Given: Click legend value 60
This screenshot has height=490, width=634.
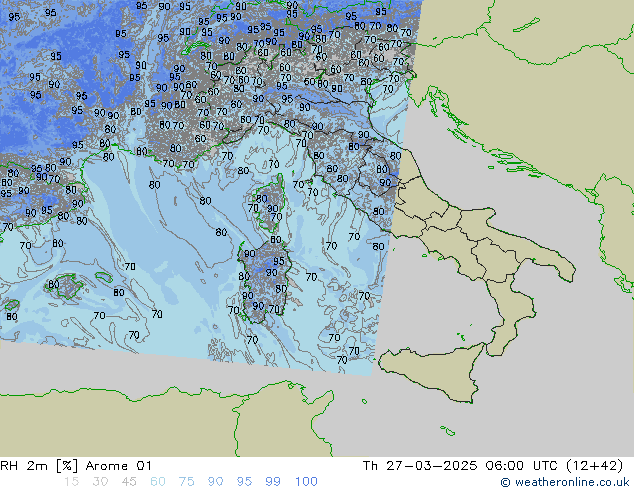Looking at the screenshot, I should point(158,482).
